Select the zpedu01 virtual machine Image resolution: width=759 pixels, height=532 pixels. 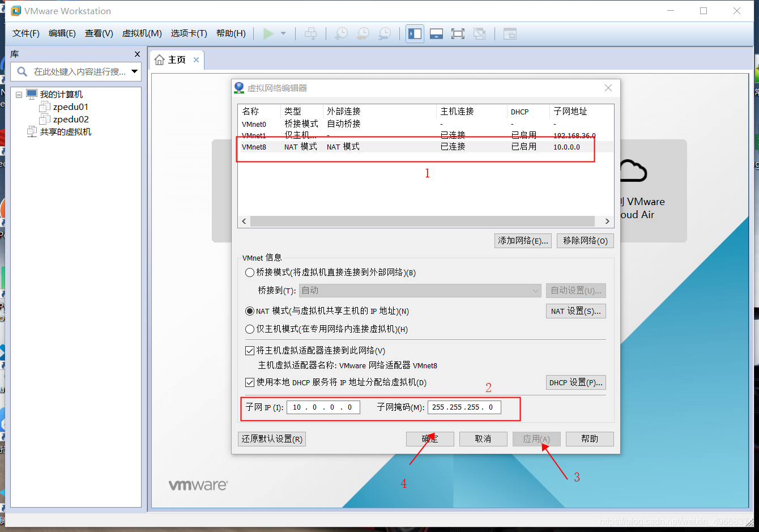70,107
